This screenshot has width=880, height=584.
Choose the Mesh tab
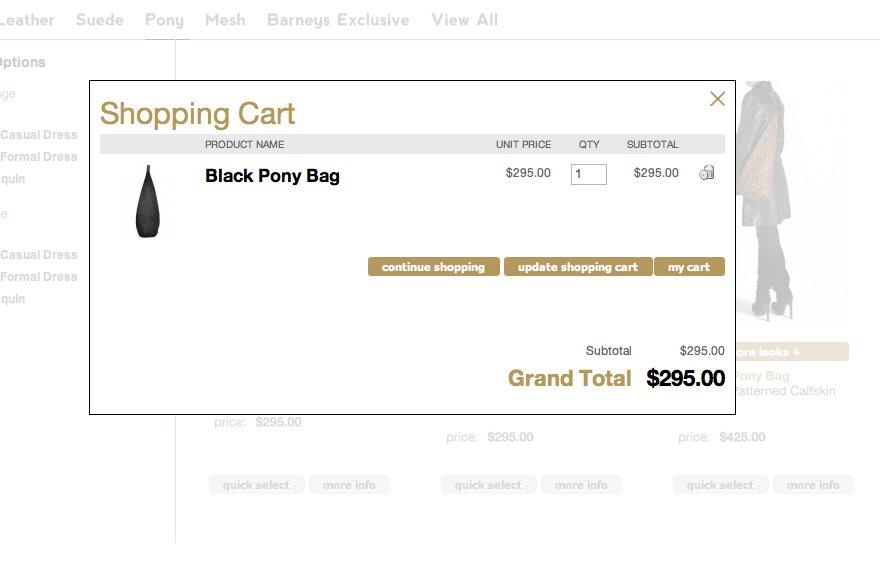point(225,20)
